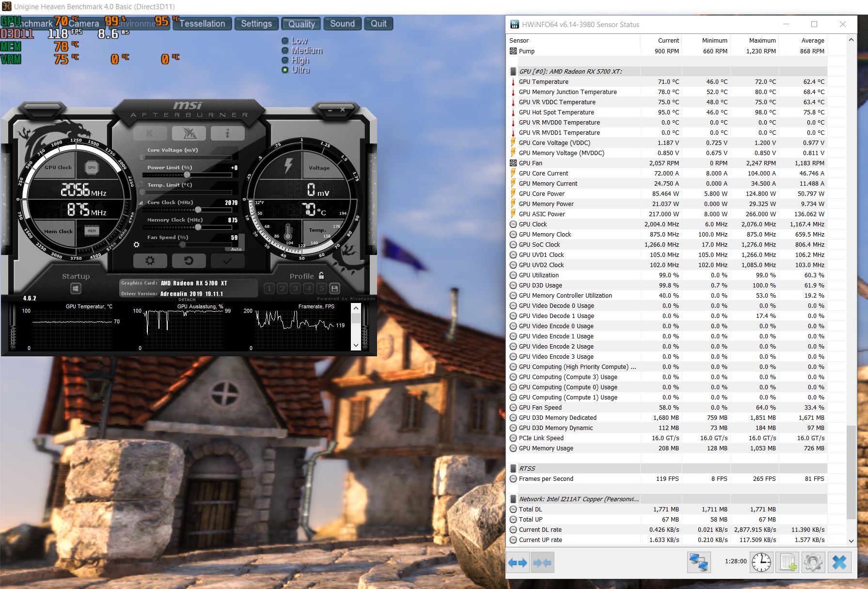Screen dimensions: 868x589
Task: Open Afterburner information (i) button
Action: 227,133
